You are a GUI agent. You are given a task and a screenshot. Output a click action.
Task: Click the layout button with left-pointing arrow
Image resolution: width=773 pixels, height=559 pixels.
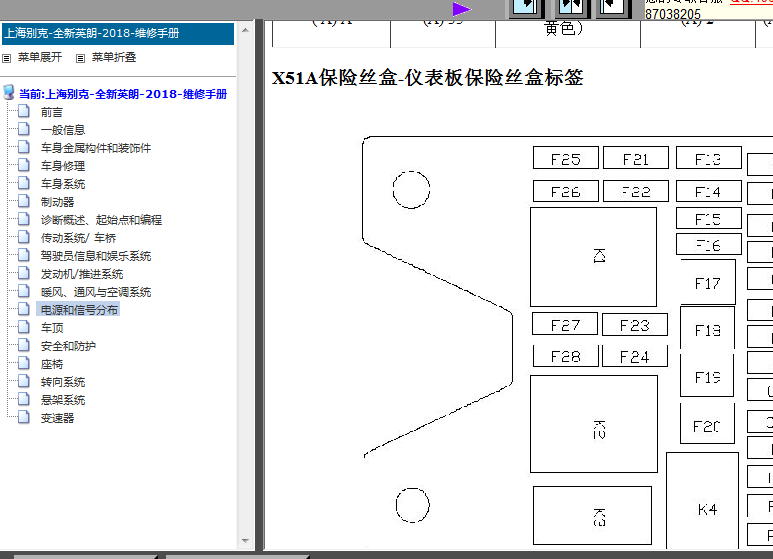[613, 8]
